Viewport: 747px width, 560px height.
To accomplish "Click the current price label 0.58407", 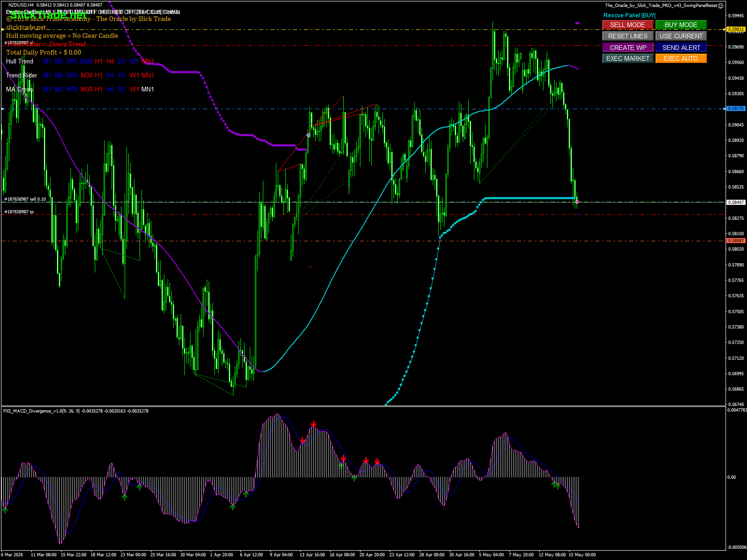I will tap(736, 202).
